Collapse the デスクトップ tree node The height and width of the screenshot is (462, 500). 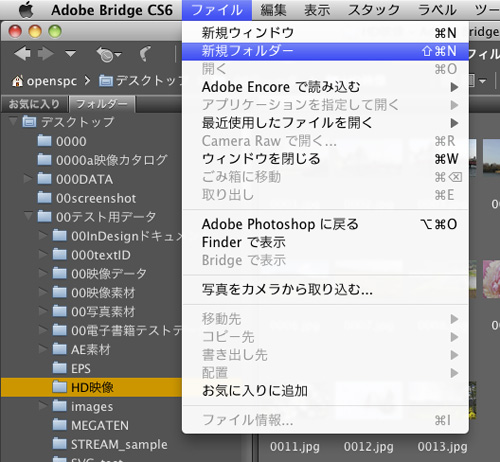click(13, 121)
